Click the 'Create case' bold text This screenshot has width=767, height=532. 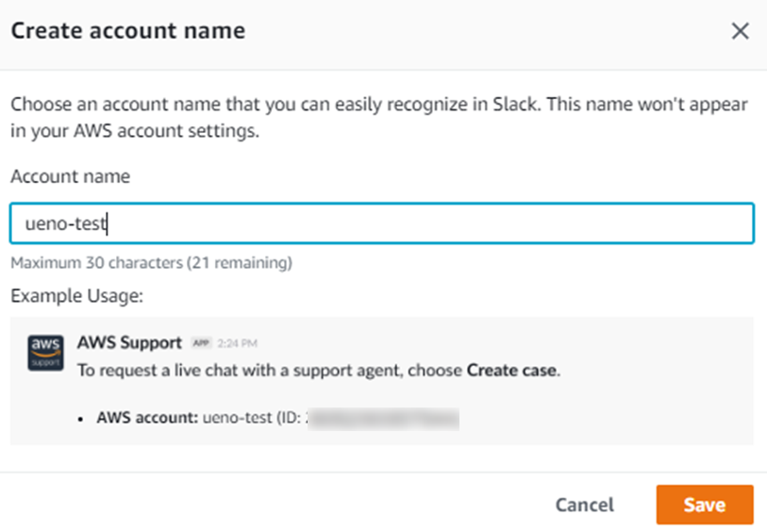click(511, 371)
